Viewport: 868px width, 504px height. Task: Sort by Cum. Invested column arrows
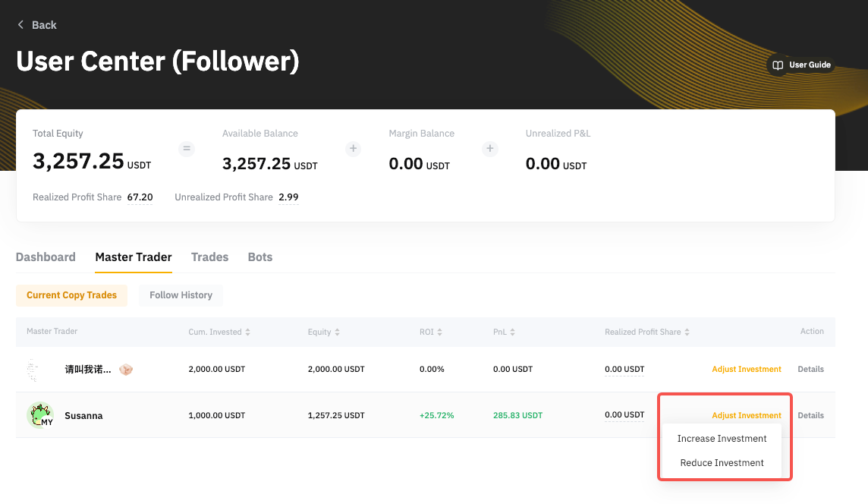click(248, 332)
